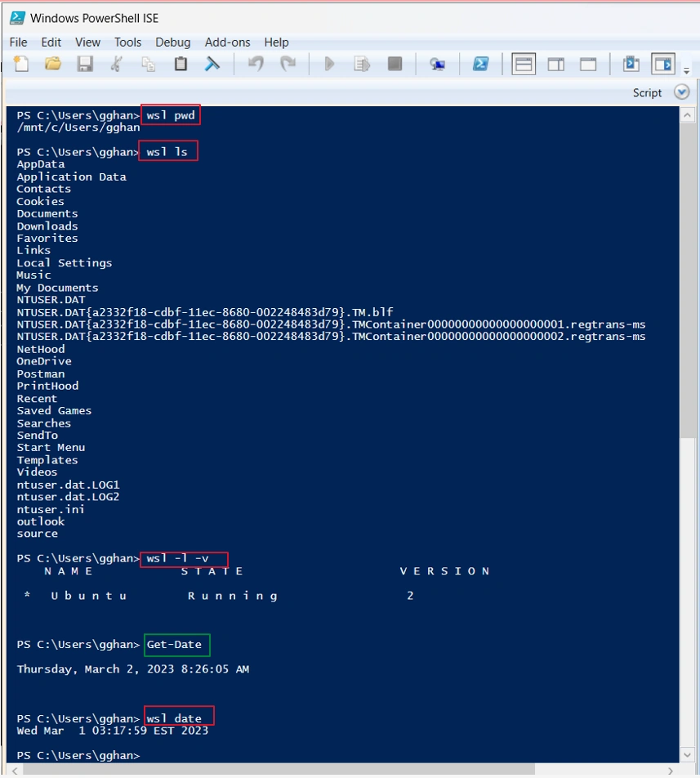Start PowerShell.exe from the blue console icon
700x778 pixels.
[480, 64]
